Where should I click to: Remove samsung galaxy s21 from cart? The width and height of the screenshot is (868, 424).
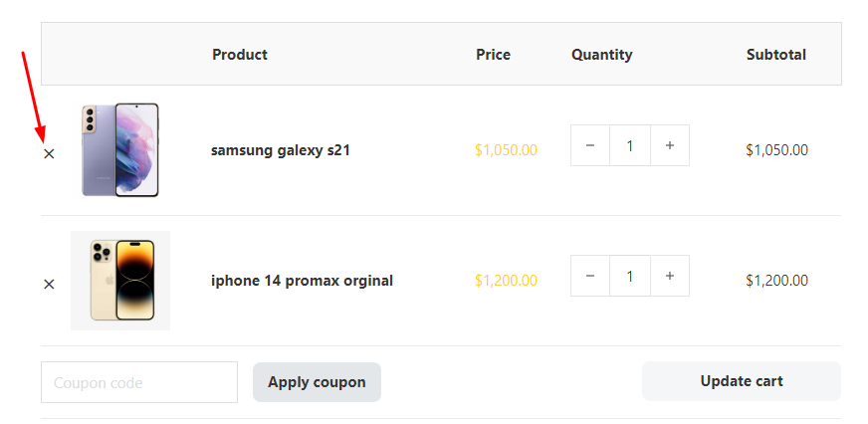point(49,154)
